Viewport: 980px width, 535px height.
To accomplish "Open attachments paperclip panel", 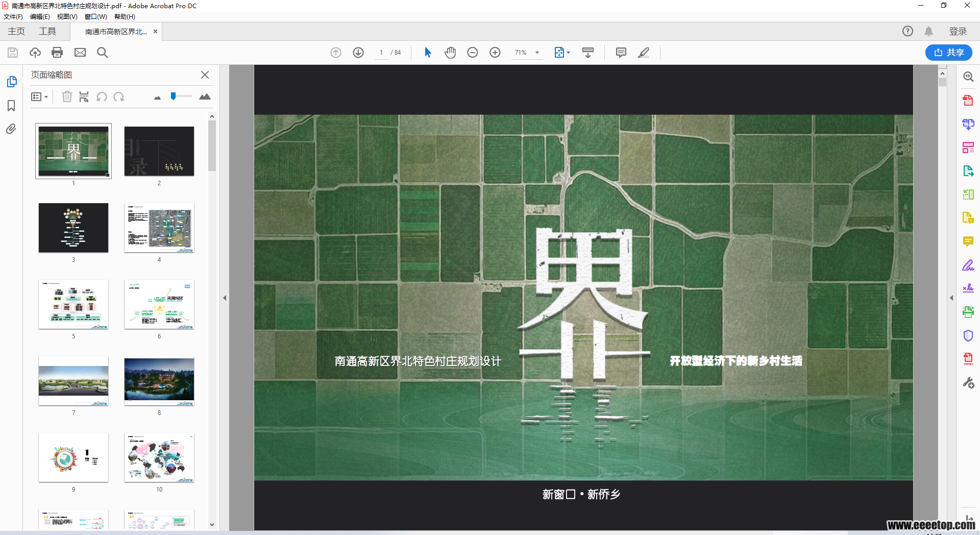I will tap(11, 129).
